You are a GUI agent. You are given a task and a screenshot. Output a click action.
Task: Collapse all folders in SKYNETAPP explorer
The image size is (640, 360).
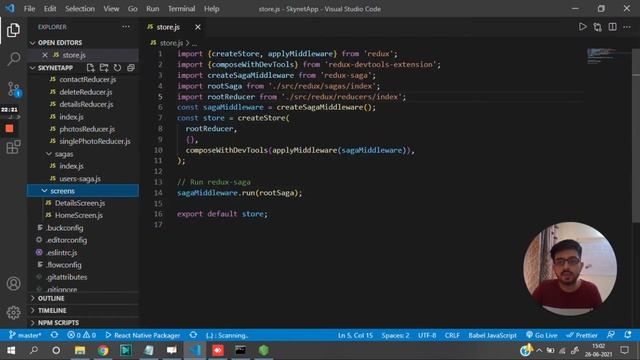pos(131,68)
